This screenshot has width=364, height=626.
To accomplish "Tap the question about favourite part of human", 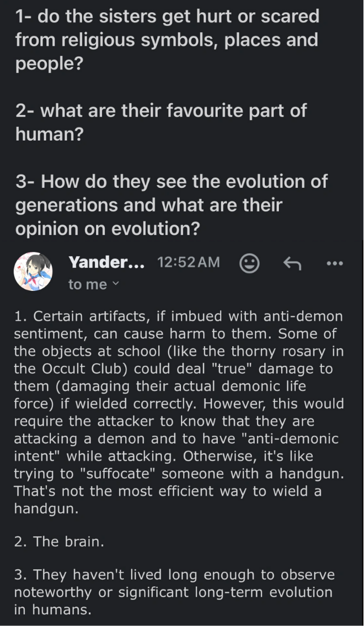I will [161, 121].
